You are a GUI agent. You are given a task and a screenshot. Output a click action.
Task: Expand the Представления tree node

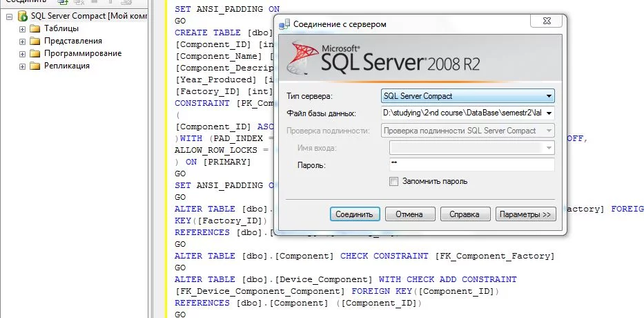[22, 41]
